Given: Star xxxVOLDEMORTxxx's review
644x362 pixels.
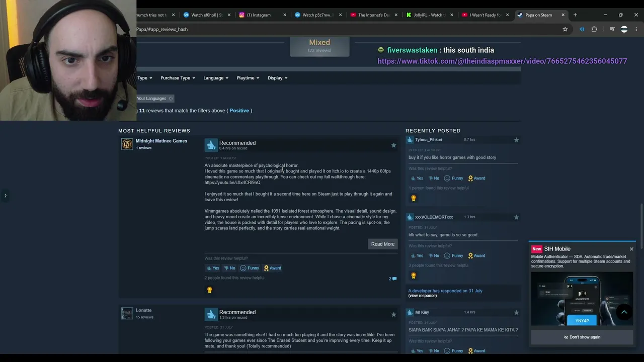Looking at the screenshot, I should click(516, 217).
